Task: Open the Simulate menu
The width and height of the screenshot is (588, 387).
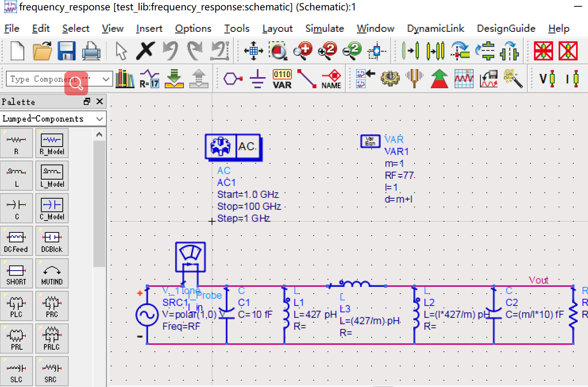Action: tap(324, 28)
